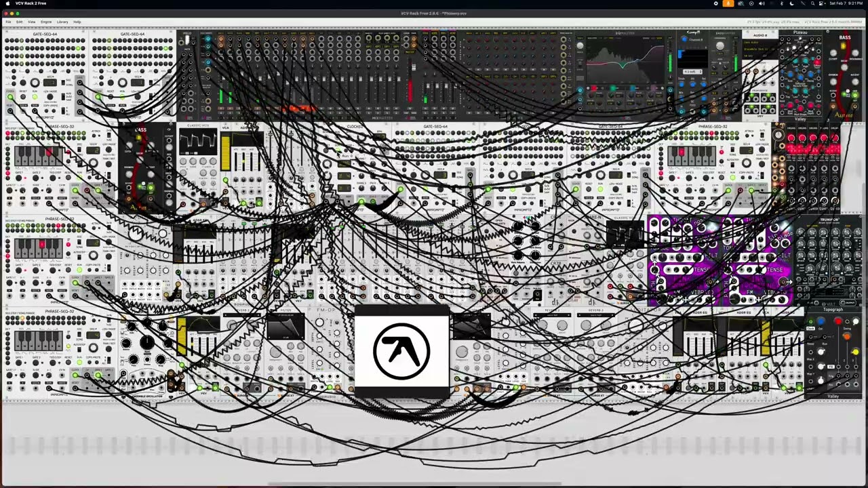The image size is (868, 488).
Task: Click Accent knob on BASS beside Plateau
Action: (x=855, y=82)
